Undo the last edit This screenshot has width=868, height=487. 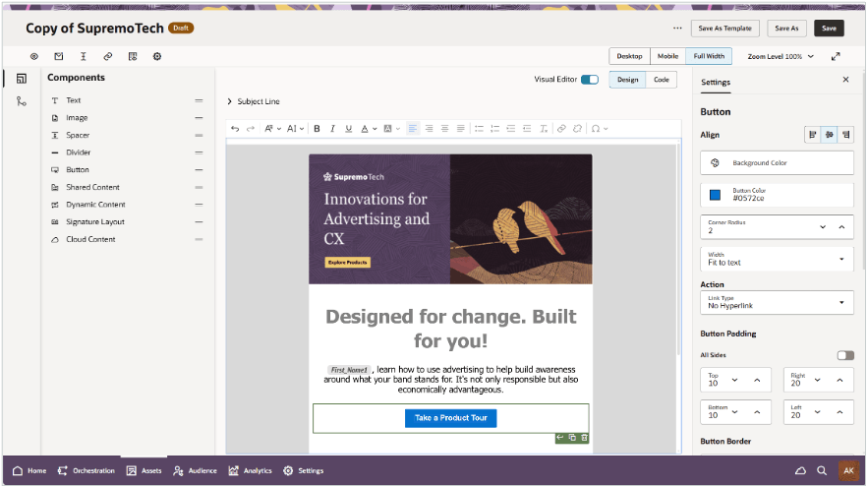point(235,129)
